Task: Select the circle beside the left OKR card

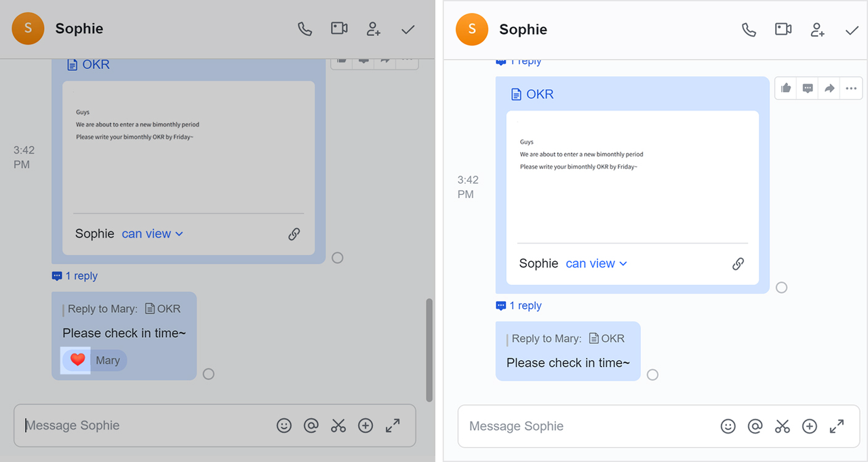Action: 338,258
